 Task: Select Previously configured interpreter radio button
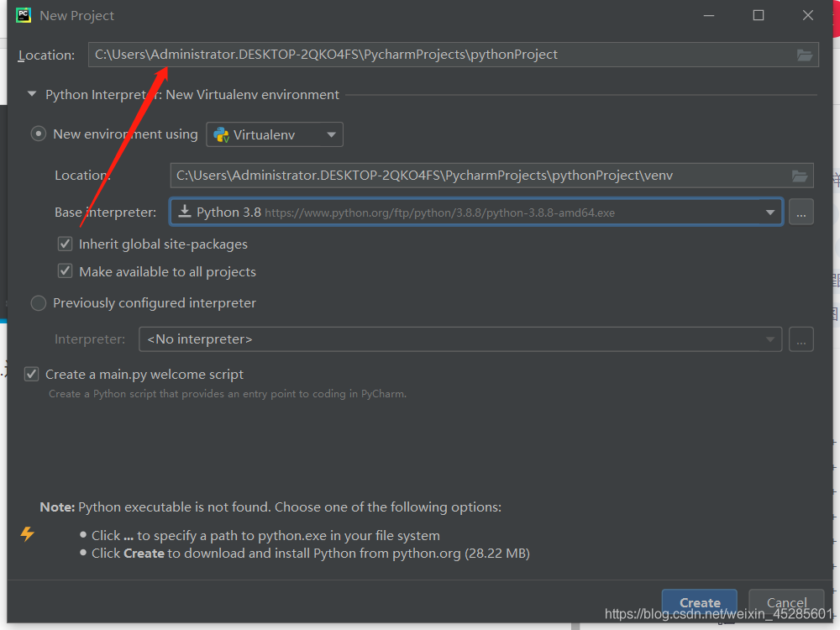pyautogui.click(x=38, y=303)
